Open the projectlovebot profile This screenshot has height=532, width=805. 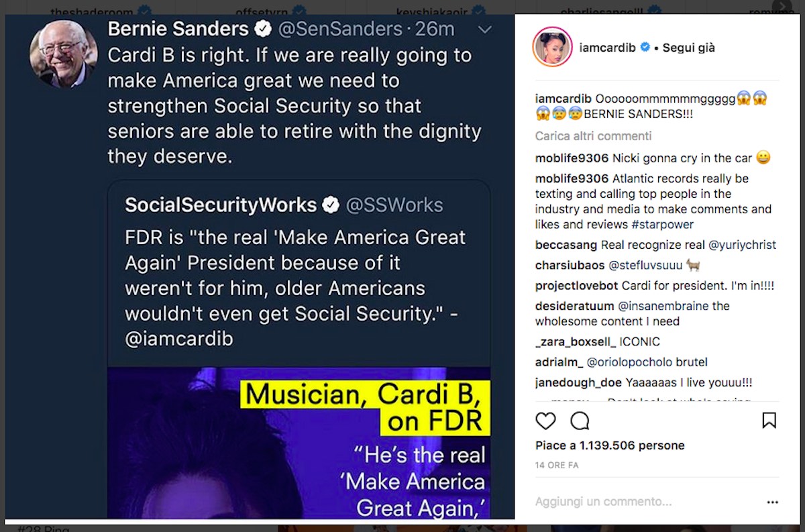576,285
